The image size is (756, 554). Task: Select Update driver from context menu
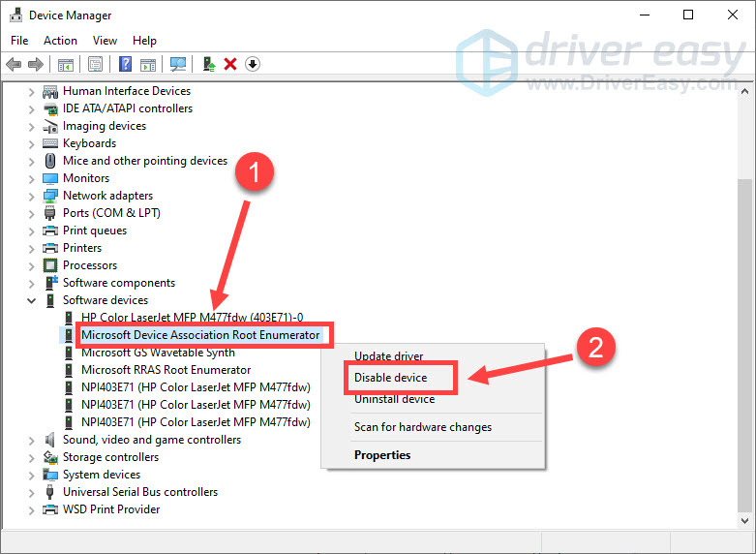click(387, 356)
